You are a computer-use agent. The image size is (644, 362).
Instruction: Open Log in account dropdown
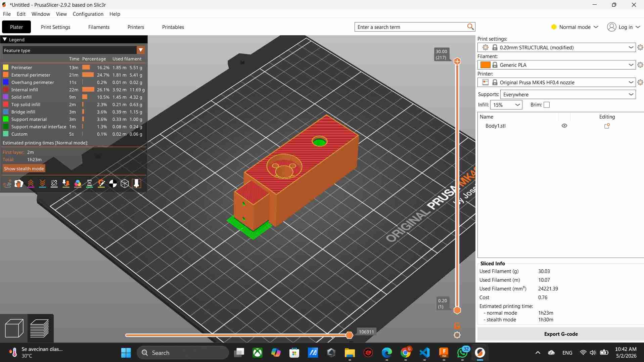point(624,27)
